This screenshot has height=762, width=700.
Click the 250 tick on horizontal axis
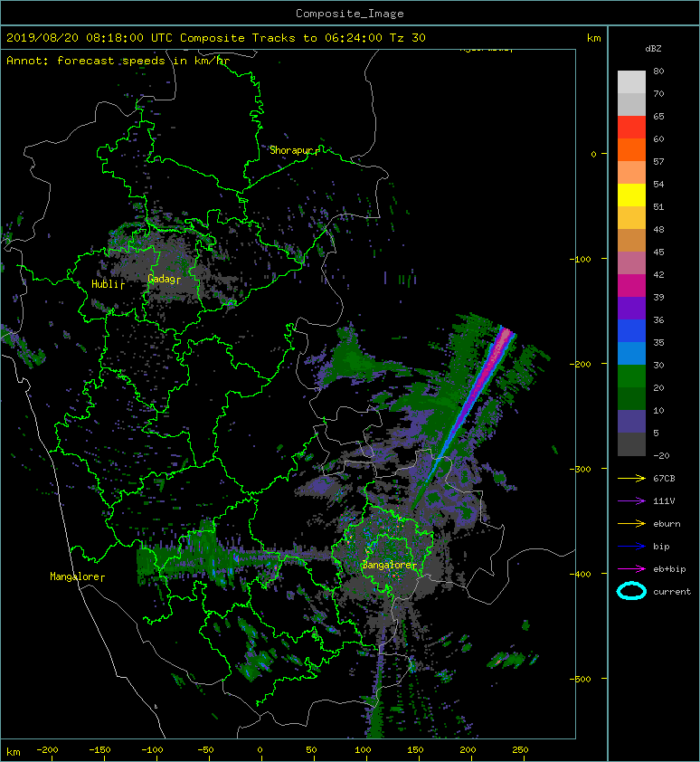click(520, 750)
